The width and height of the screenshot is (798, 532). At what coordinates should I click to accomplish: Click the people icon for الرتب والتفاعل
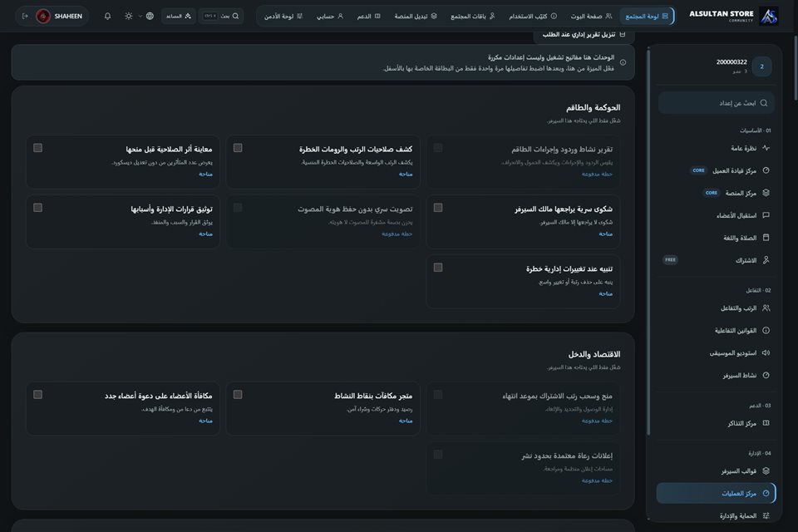(x=766, y=308)
